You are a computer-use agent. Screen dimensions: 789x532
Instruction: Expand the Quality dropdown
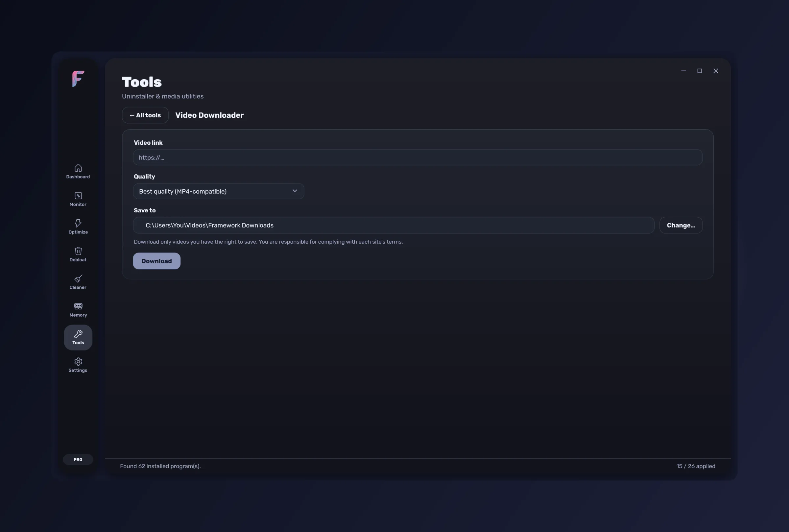[x=218, y=191]
